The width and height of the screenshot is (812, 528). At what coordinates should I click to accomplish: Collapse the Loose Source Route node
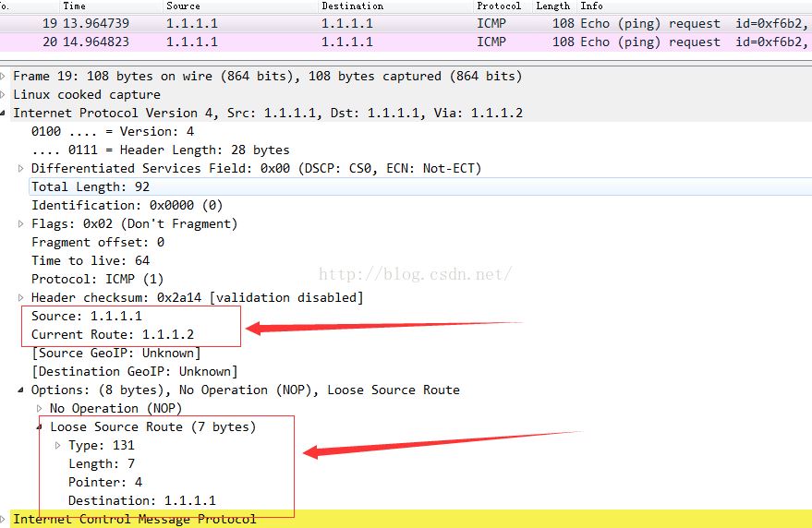tap(40, 427)
